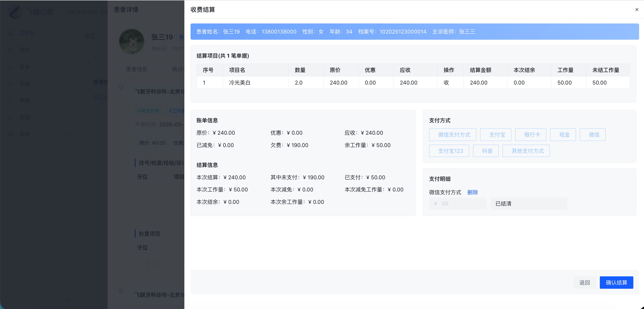644x309 pixels.
Task: Click the 工作台 sidebar icon
Action: 10,33
